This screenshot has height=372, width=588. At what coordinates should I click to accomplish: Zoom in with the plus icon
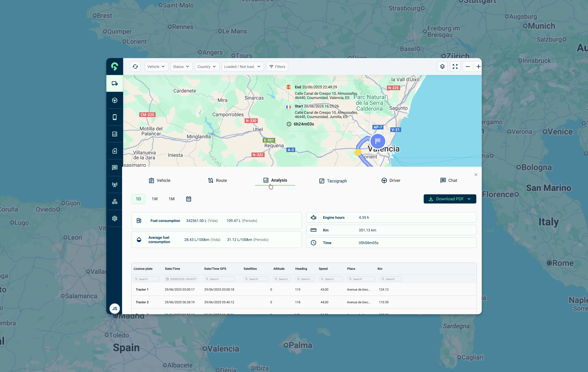point(478,66)
